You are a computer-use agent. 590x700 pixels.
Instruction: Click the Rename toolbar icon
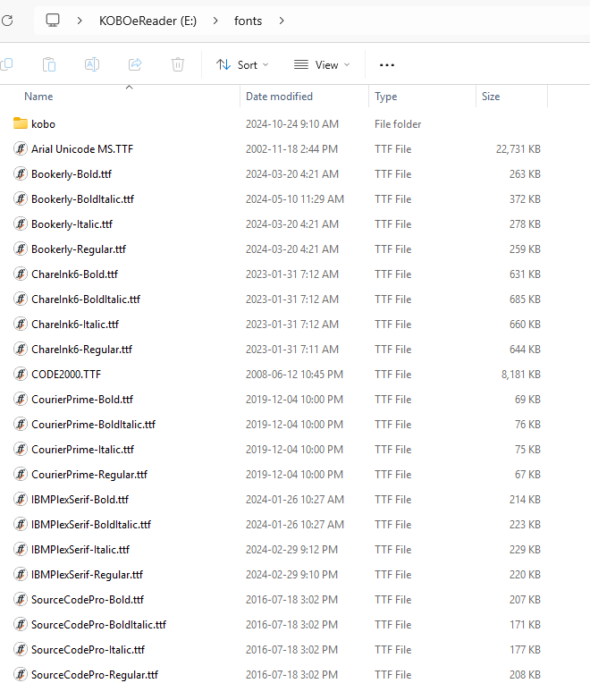pos(92,64)
